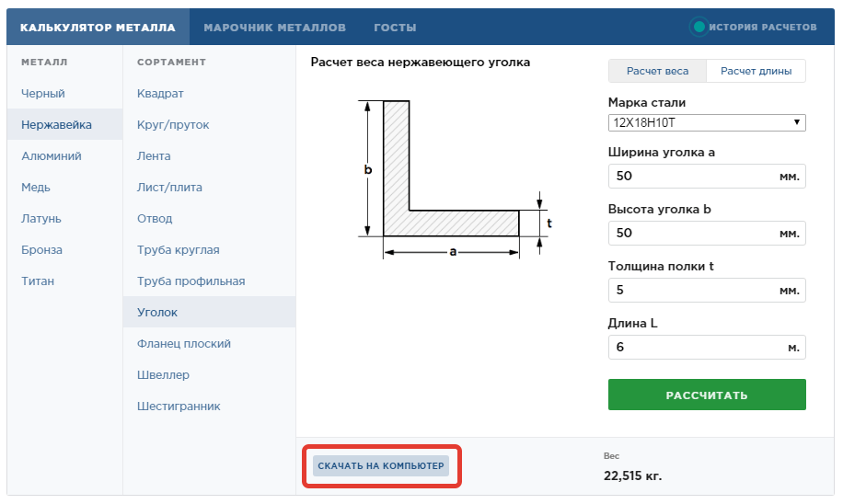This screenshot has height=504, width=843.
Task: Click the Длина L input field
Action: tap(707, 347)
